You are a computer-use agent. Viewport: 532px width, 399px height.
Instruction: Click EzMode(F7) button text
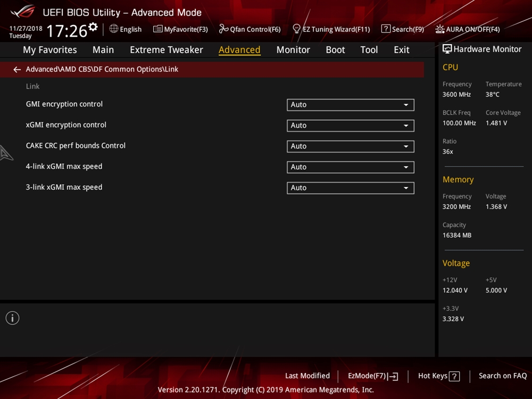coord(367,376)
